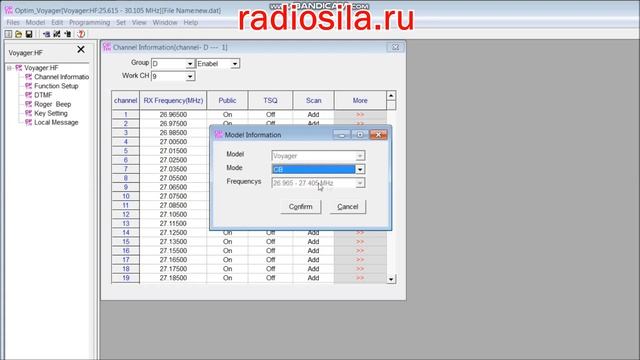Screen dimensions: 640x360
Task: Maximize the Model Information dialog
Action: 360,135
